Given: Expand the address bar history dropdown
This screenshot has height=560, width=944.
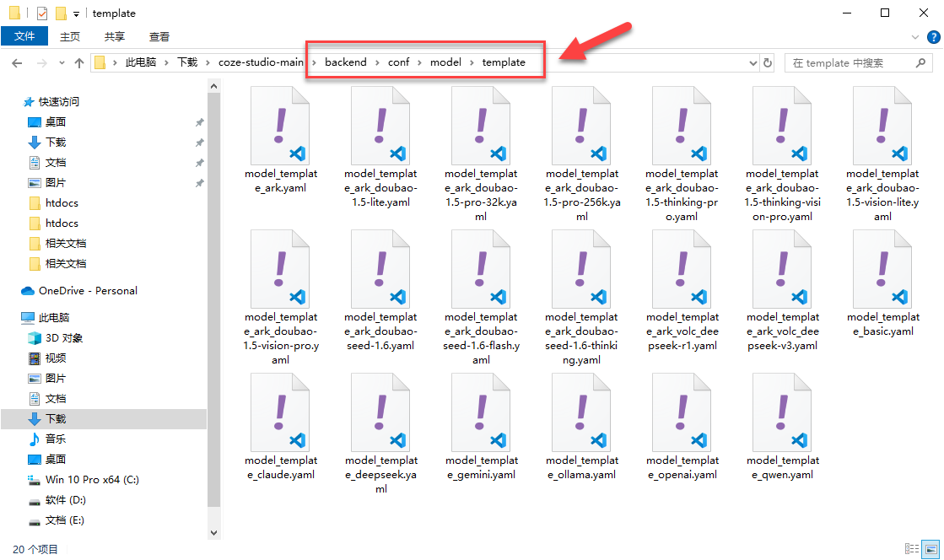Looking at the screenshot, I should pyautogui.click(x=753, y=62).
